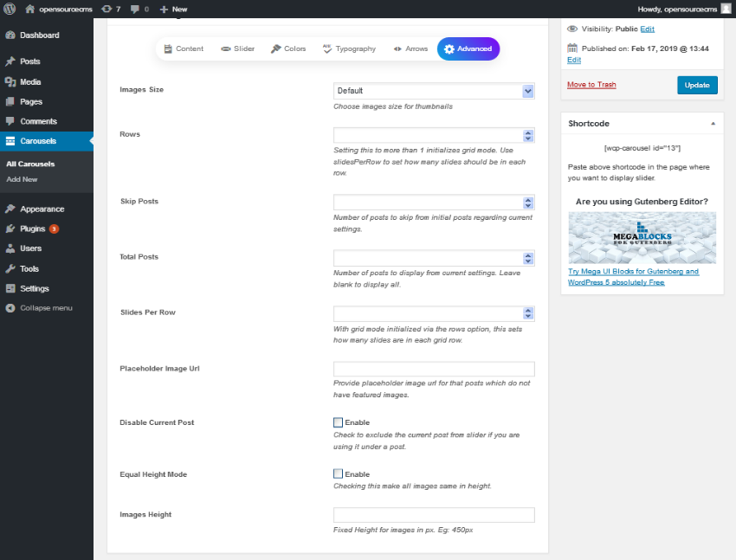The height and width of the screenshot is (560, 736).
Task: Open the Images Size dropdown
Action: point(434,91)
